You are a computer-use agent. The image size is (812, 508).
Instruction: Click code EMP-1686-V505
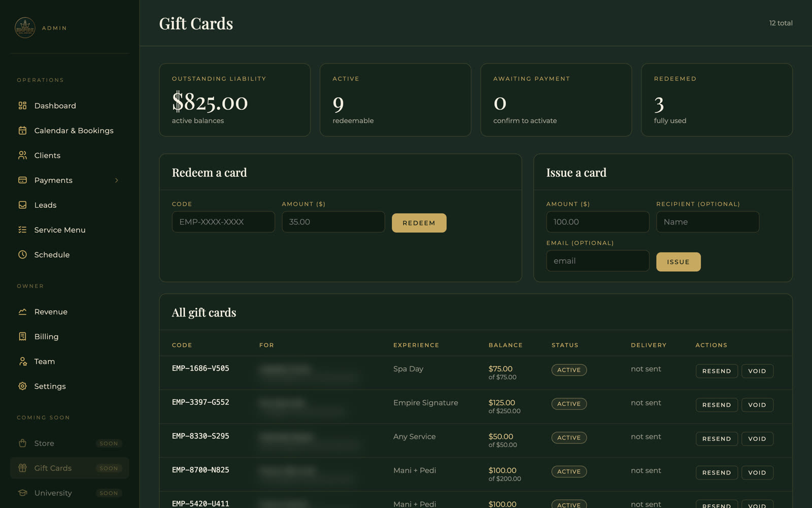(x=200, y=368)
